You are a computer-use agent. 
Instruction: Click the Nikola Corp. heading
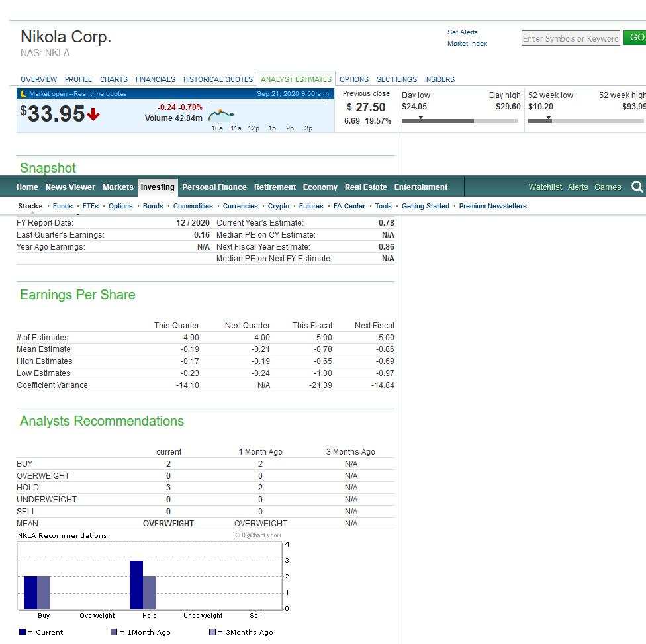[x=66, y=36]
